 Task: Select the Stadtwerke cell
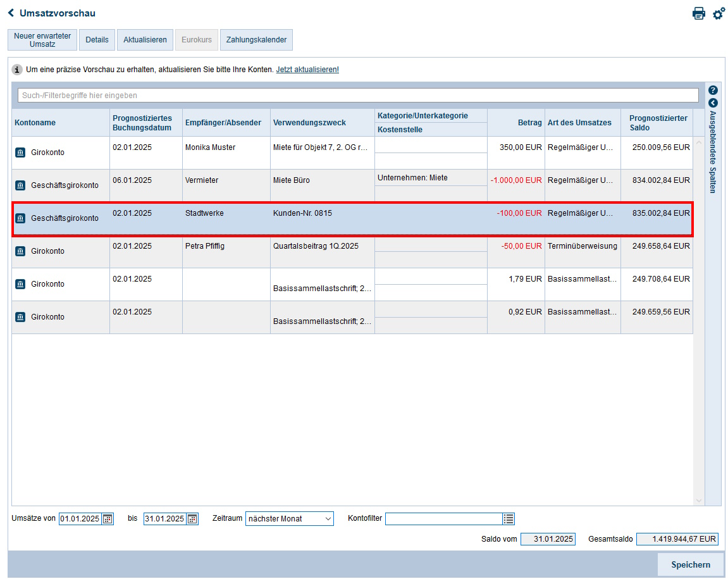226,218
